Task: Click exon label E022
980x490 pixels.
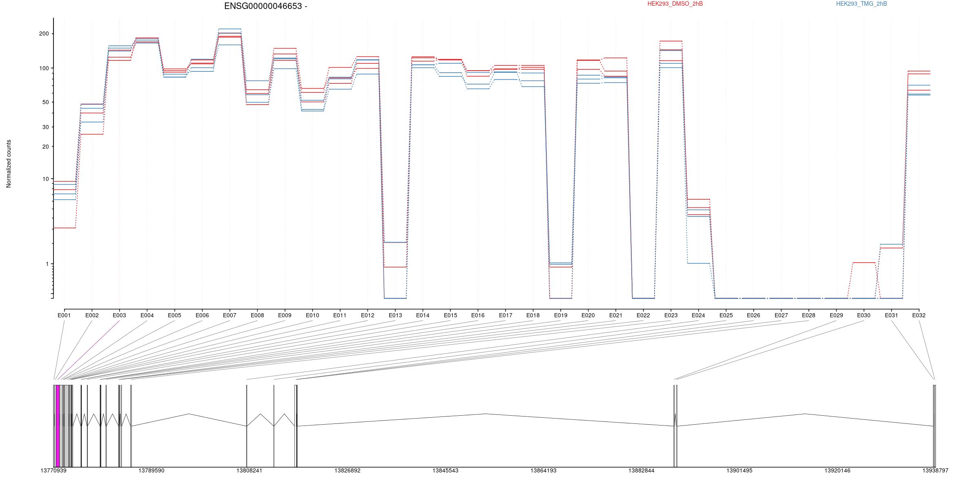Action: point(643,315)
